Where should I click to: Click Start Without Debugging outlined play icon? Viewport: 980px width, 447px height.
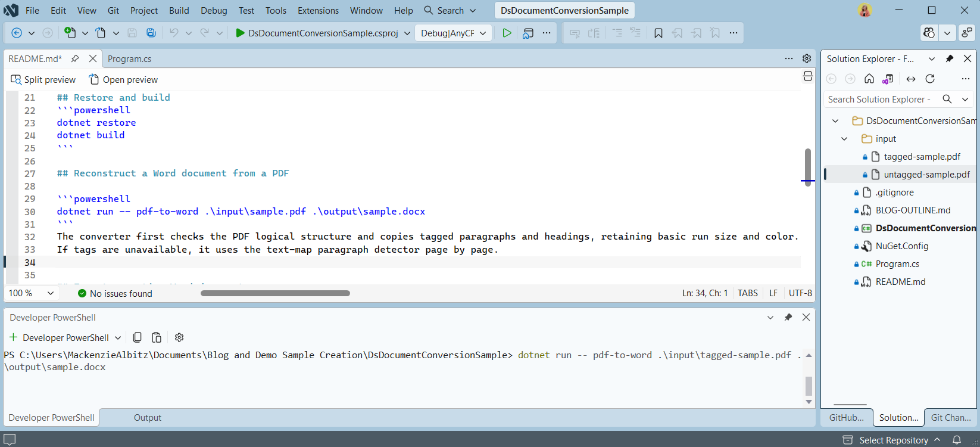click(x=507, y=33)
